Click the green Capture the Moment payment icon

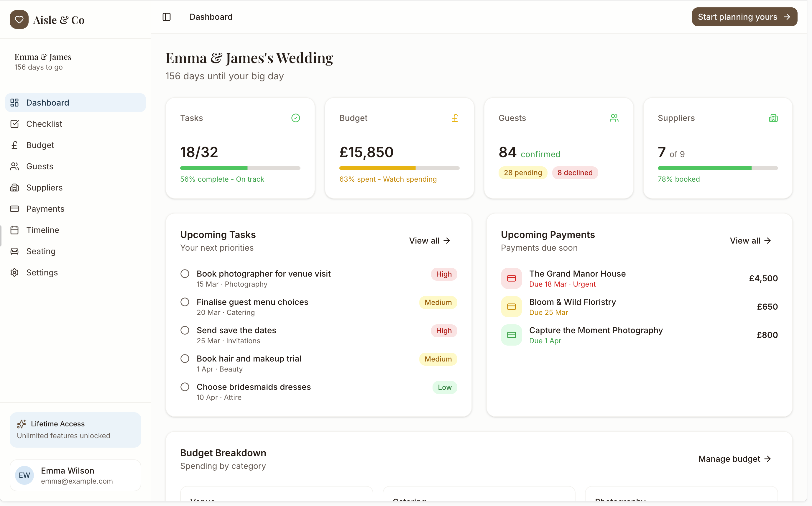(511, 335)
